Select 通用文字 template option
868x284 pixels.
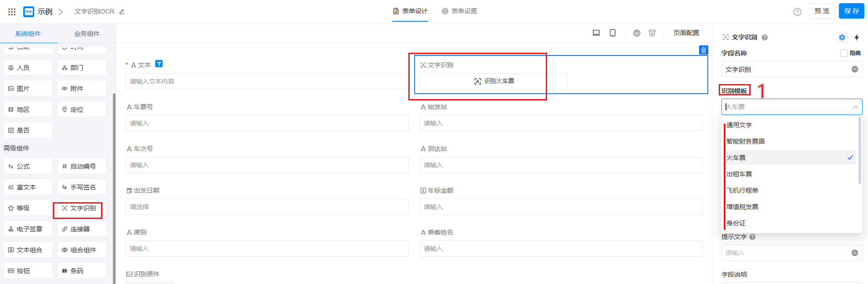(x=739, y=125)
